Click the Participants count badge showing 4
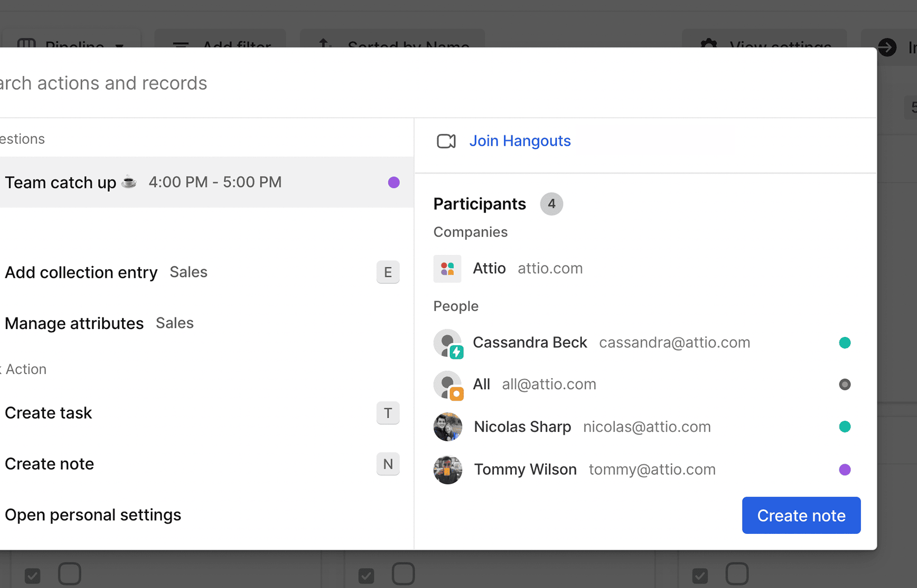Screen dimensions: 917x588 (551, 204)
